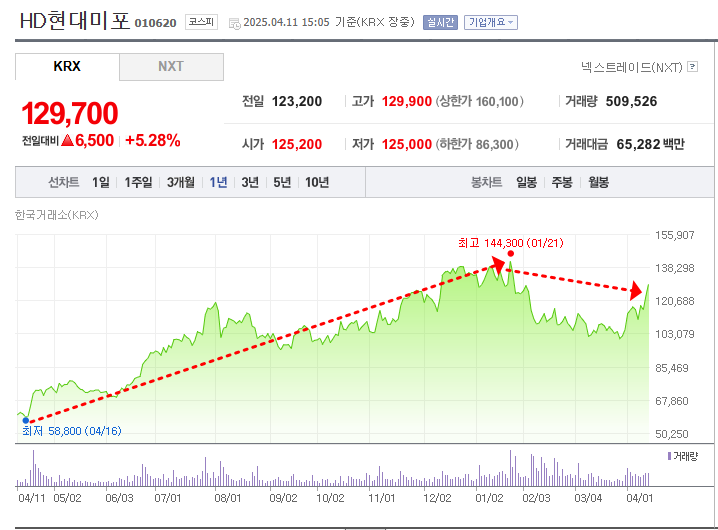This screenshot has height=530, width=718.
Task: Click the stock code 010620
Action: point(155,23)
